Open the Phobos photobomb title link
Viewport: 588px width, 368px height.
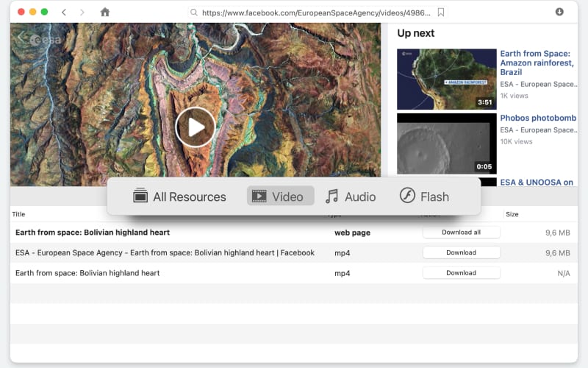coord(538,118)
